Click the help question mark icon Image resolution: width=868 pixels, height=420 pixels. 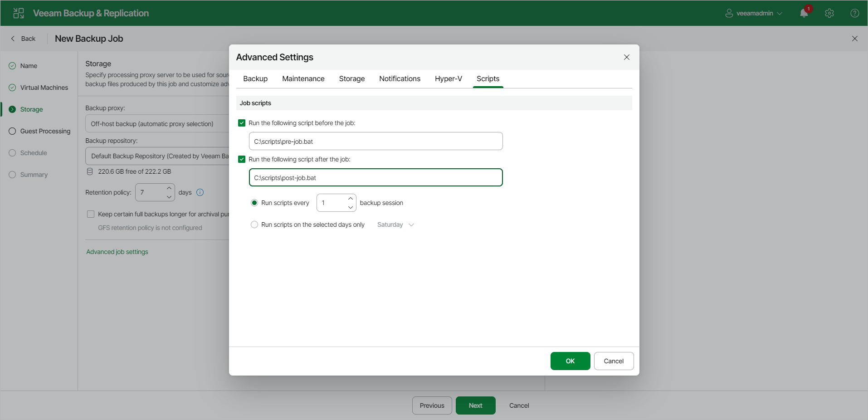click(x=855, y=13)
